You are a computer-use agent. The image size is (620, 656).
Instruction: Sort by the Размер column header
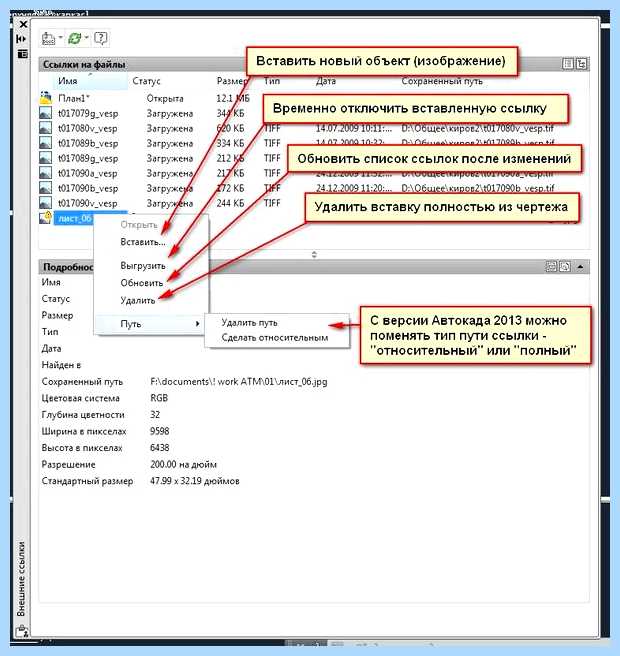point(231,81)
